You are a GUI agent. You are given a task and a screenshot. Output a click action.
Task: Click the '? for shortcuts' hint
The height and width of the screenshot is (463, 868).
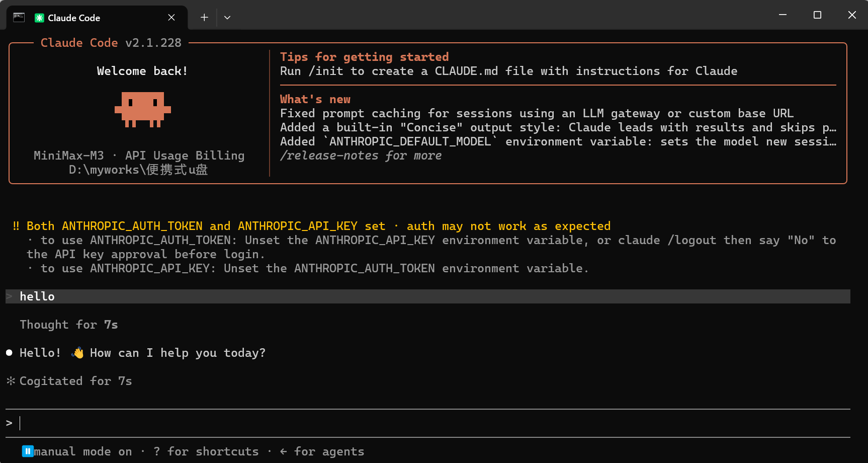point(206,451)
